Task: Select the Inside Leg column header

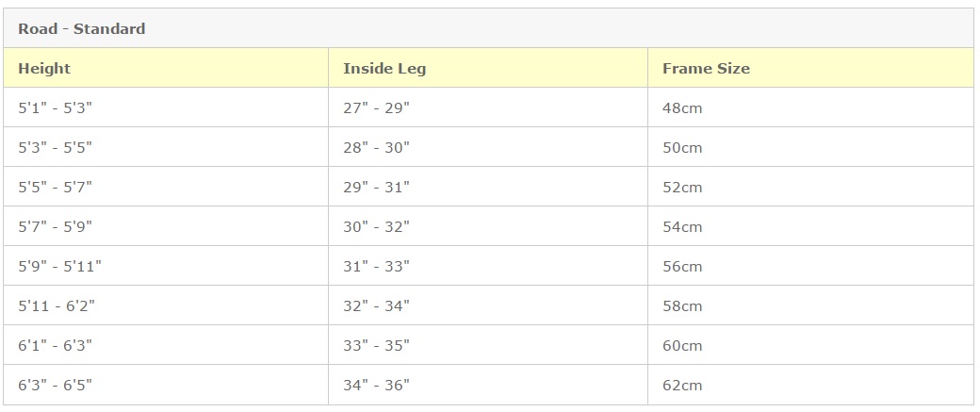Action: point(384,69)
